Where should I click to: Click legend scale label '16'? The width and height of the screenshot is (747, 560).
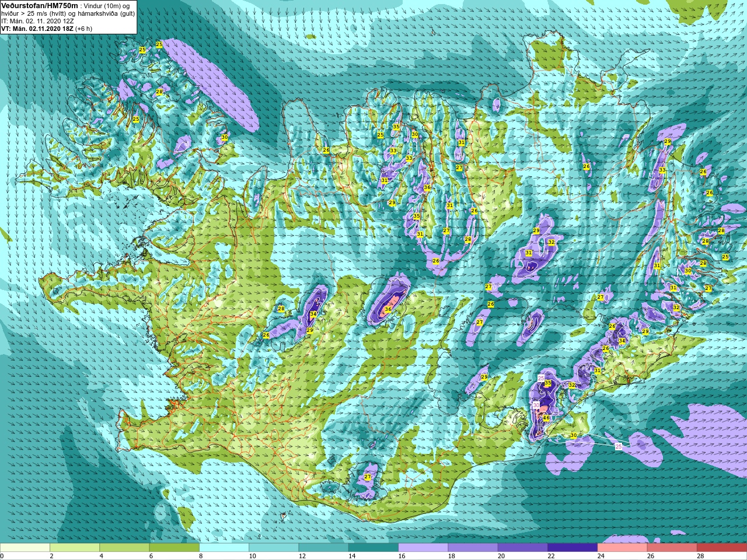pos(402,556)
